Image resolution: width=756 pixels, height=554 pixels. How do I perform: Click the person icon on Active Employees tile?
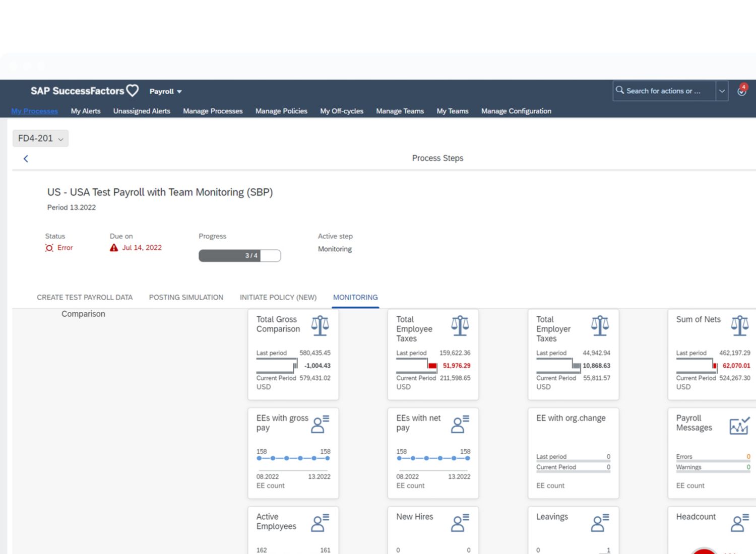(x=320, y=523)
